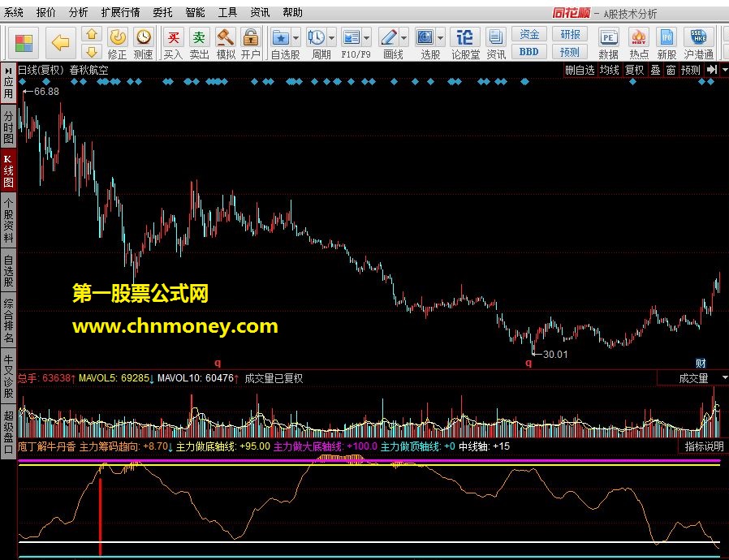Click the 周期 period clock icon
The image size is (729, 560).
[317, 37]
